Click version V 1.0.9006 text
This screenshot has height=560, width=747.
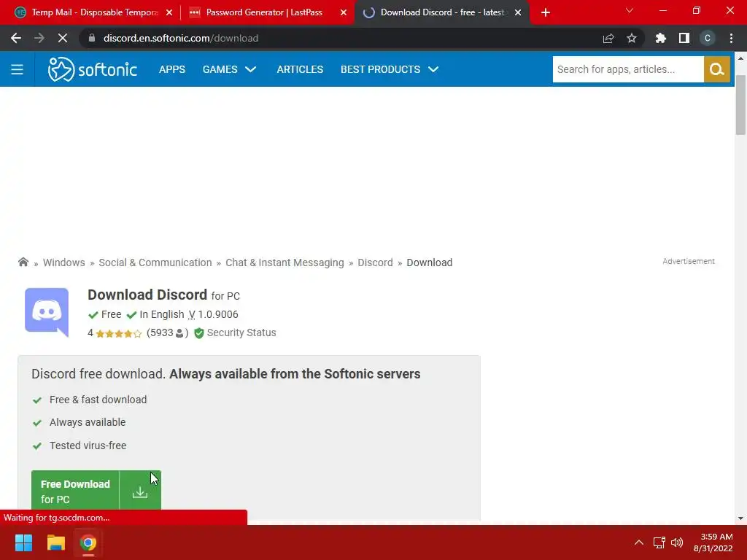[x=214, y=314]
